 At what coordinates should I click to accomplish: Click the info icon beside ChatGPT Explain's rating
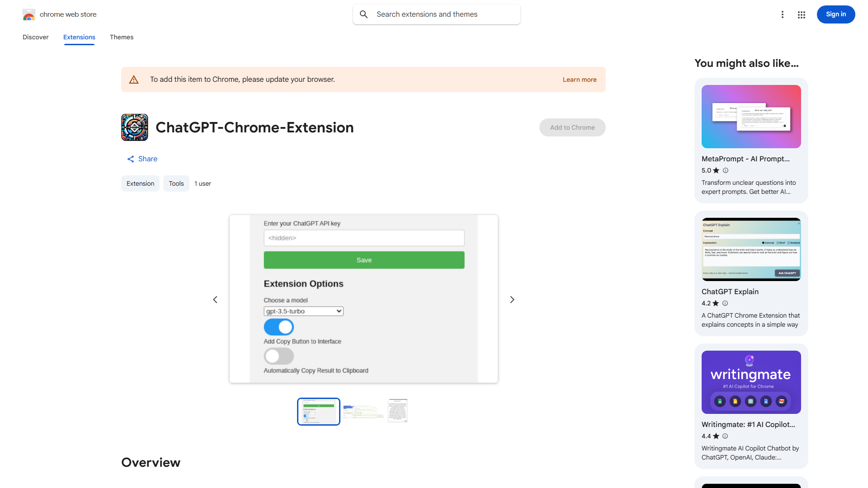tap(725, 303)
